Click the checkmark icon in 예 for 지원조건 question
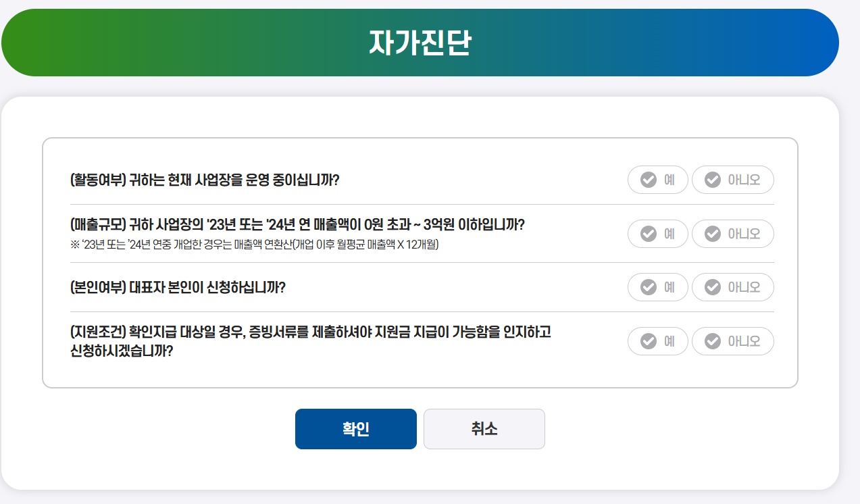Screen dimensions: 860x504 click(x=647, y=341)
